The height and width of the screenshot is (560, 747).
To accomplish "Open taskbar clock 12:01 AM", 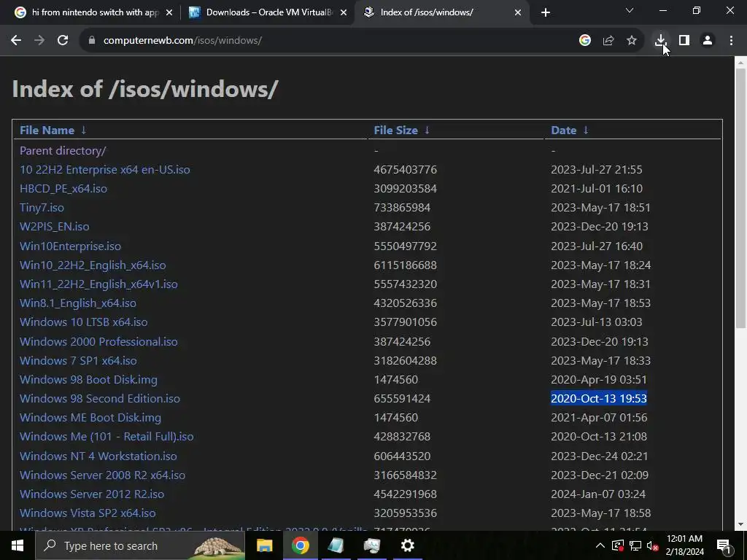I will 684,545.
